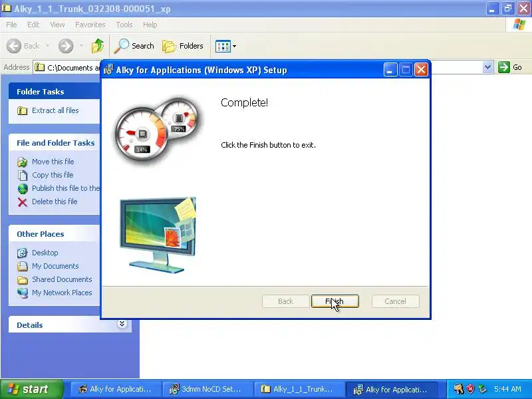Expand the Details panel chevron
Viewport: 532px width, 399px height.
(x=122, y=324)
